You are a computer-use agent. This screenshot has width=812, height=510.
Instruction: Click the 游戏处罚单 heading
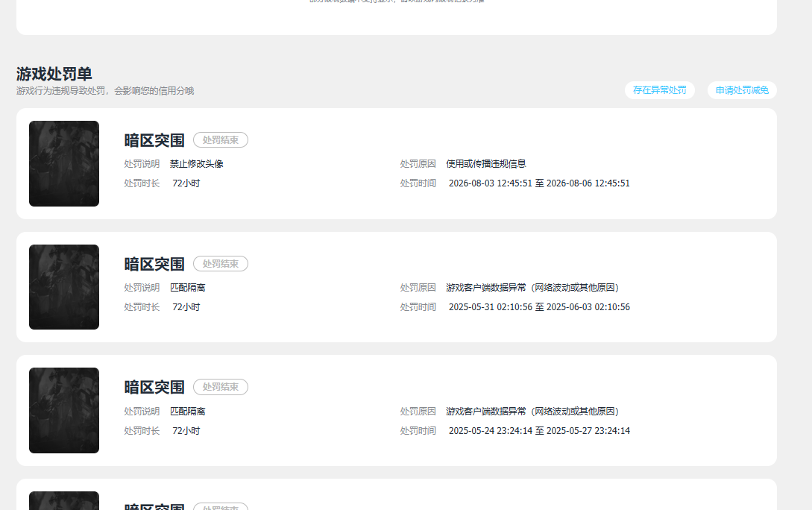coord(54,74)
